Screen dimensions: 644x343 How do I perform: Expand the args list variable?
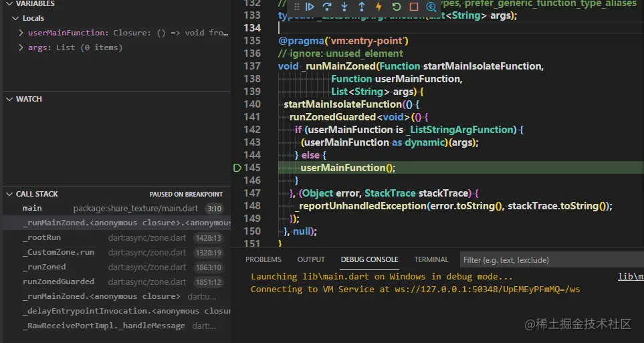21,47
